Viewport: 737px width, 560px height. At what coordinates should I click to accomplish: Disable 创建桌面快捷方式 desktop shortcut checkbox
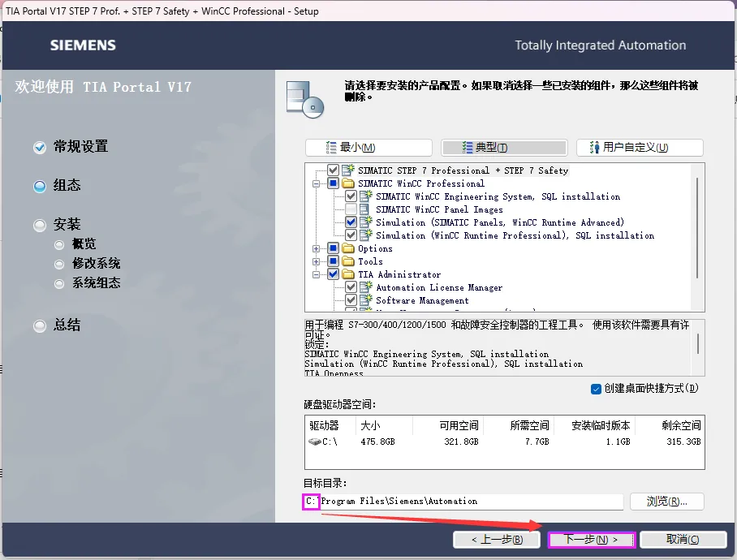click(596, 389)
